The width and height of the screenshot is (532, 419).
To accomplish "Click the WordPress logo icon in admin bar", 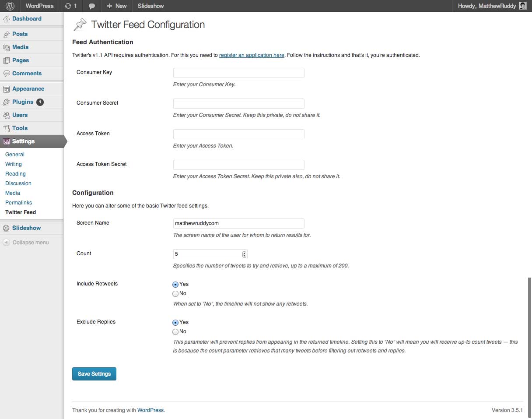I will click(10, 6).
